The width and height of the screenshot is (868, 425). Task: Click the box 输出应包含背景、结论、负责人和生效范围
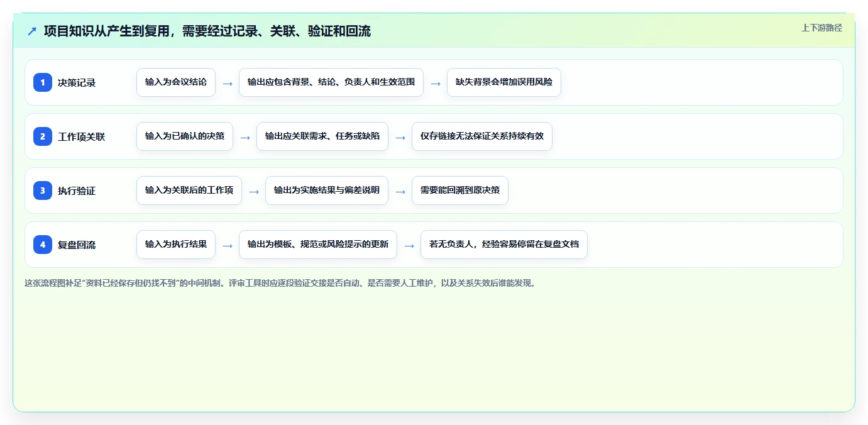click(331, 82)
